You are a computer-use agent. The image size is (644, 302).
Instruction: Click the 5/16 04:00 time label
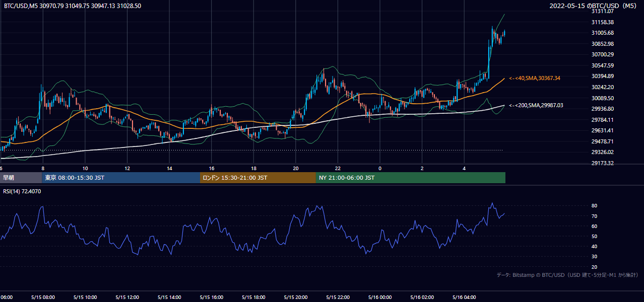click(x=464, y=297)
